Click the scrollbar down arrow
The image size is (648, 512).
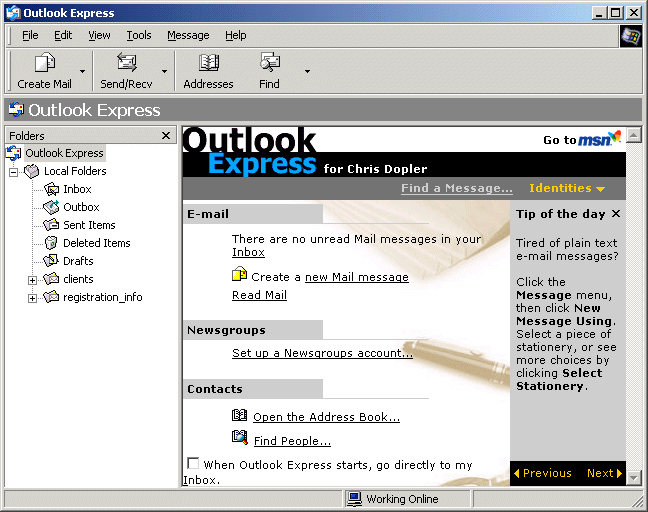(634, 478)
